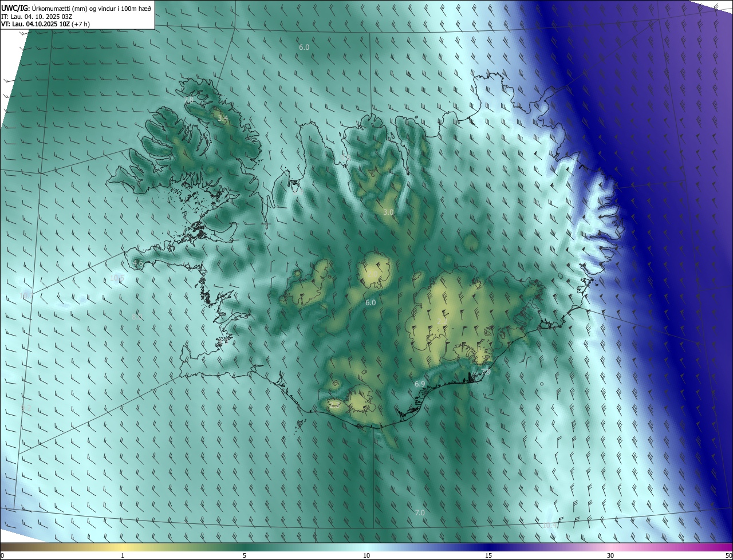Click the '1' tick label on the color scale
Image resolution: width=733 pixels, height=560 pixels.
coord(123,555)
